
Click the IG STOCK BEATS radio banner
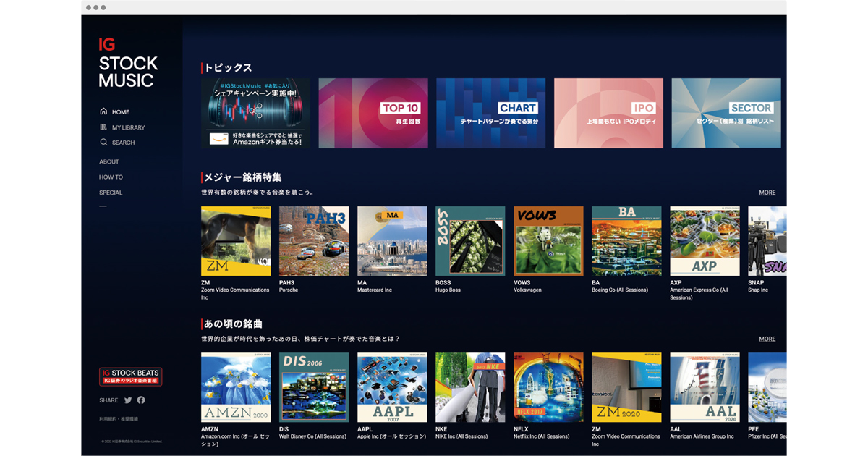(130, 376)
